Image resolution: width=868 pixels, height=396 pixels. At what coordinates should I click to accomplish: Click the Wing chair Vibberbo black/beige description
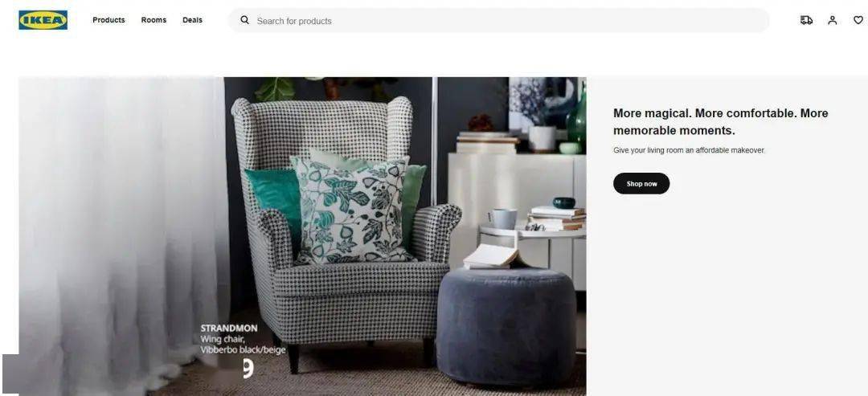coord(243,345)
